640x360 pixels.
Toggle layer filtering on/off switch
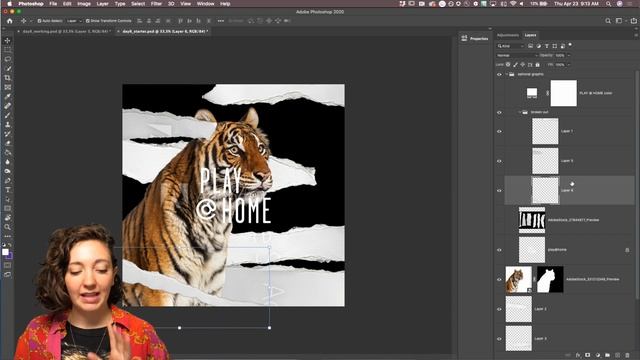pyautogui.click(x=570, y=45)
